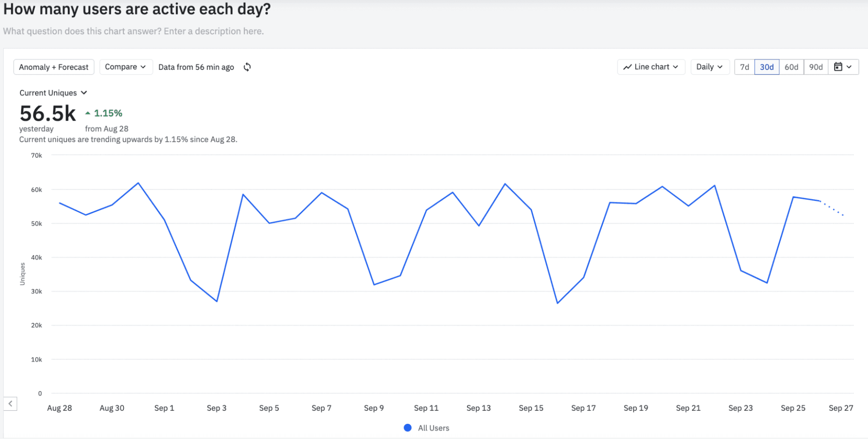This screenshot has width=868, height=439.
Task: Enable the 7d time range
Action: click(x=744, y=67)
